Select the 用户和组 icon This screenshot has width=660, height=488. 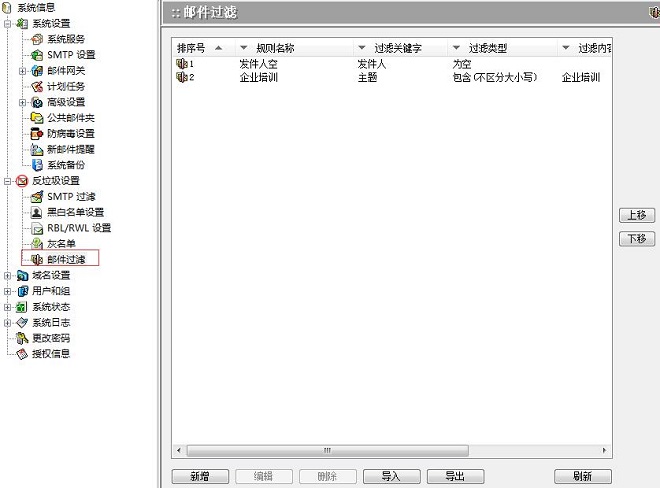(22, 291)
